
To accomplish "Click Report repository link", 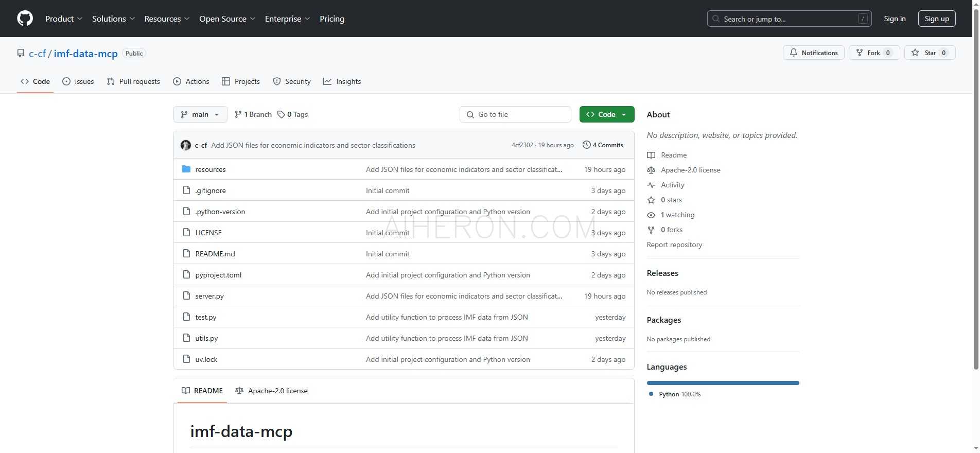I will [674, 245].
